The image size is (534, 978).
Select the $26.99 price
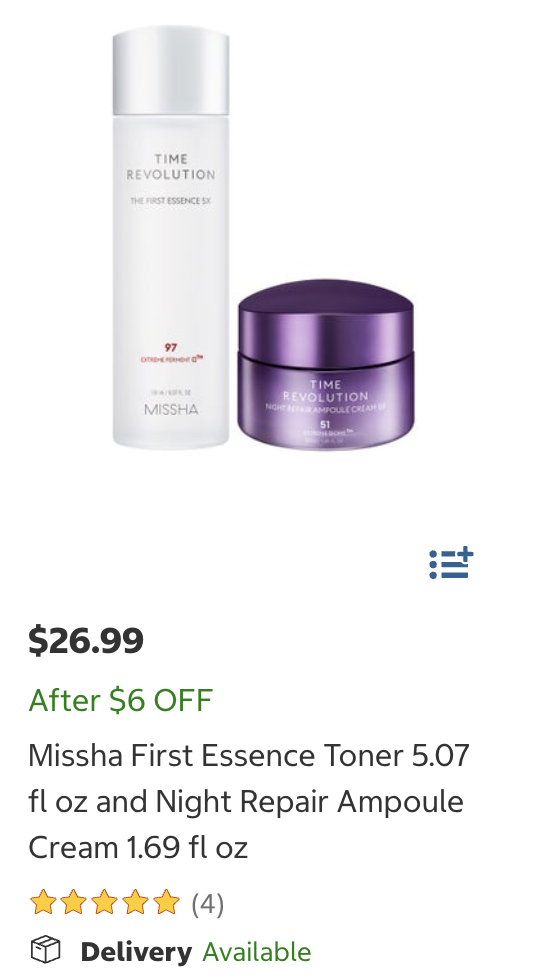[x=86, y=640]
